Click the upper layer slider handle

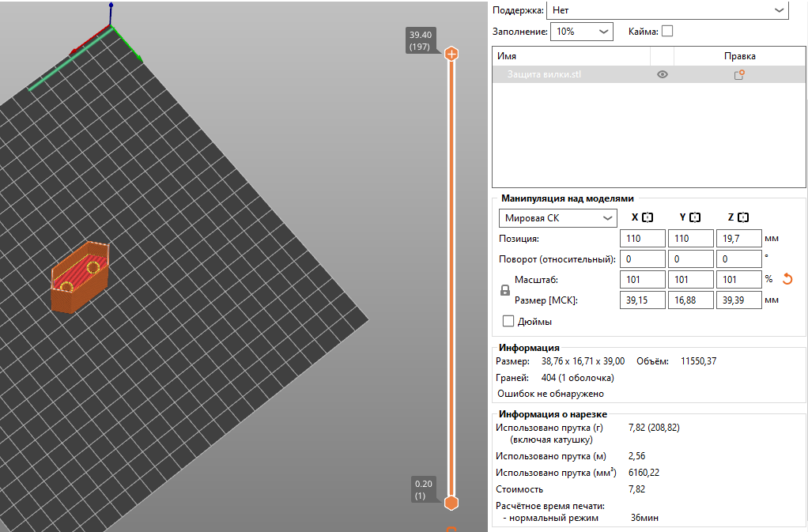451,54
